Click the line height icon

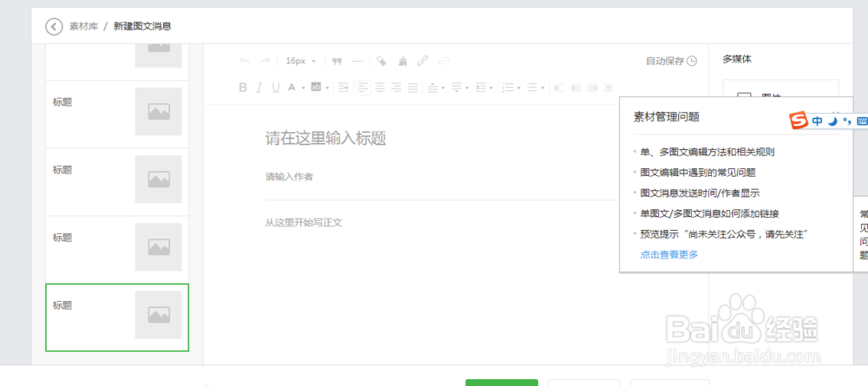(481, 88)
